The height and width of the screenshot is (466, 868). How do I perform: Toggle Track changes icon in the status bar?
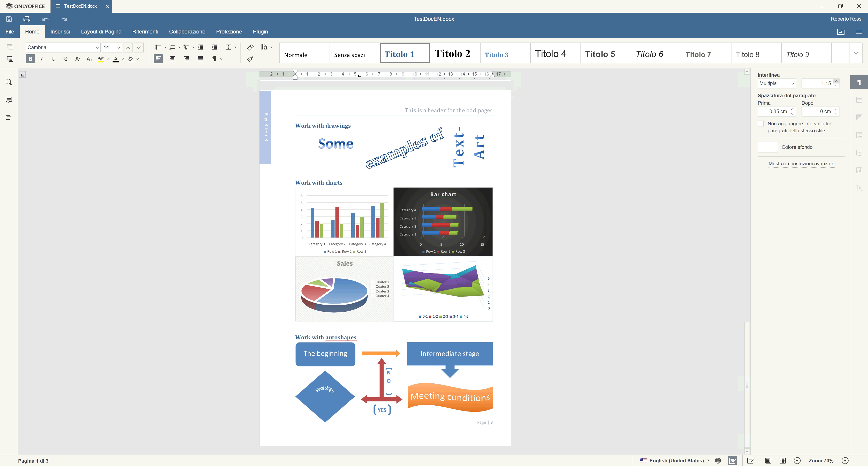(x=750, y=461)
